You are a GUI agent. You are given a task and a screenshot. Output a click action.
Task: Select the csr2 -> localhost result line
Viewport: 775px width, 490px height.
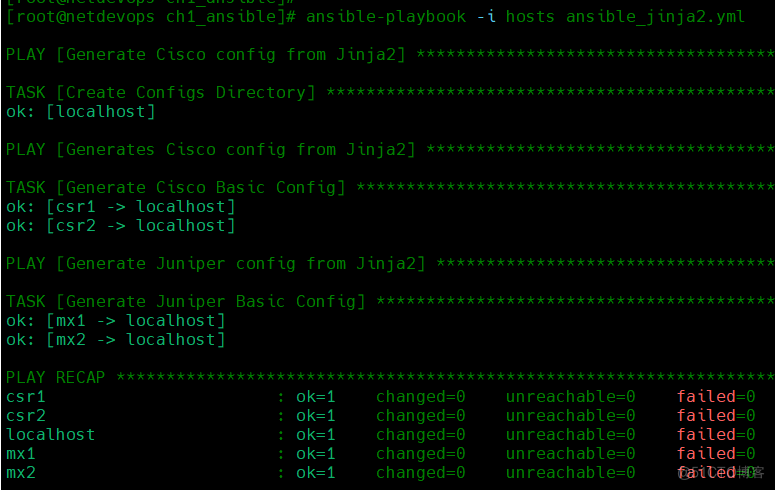(x=120, y=226)
